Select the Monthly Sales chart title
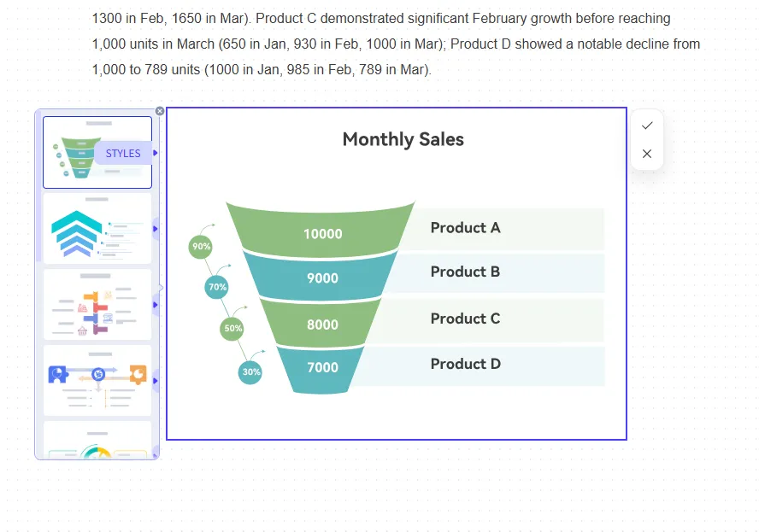 tap(403, 139)
